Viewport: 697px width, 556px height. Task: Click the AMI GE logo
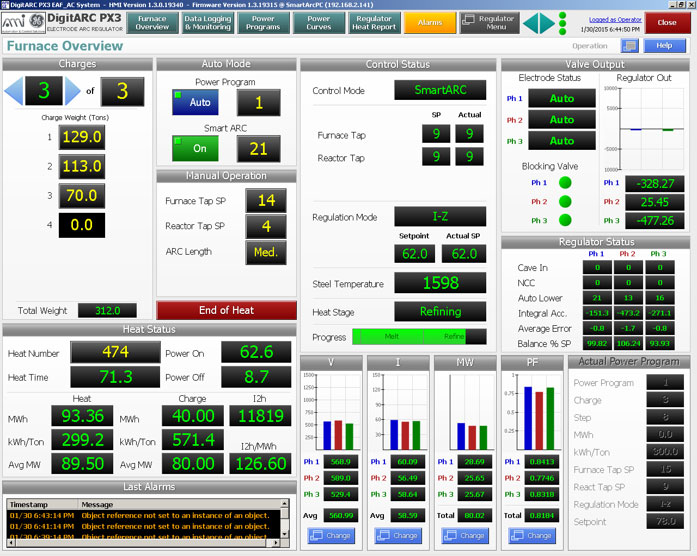click(23, 23)
